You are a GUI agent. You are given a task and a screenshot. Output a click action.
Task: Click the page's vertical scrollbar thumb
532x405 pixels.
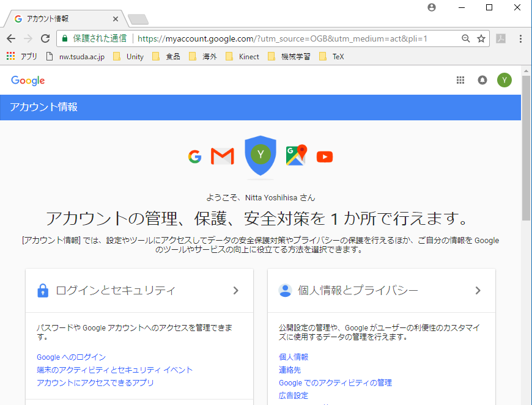(526, 147)
